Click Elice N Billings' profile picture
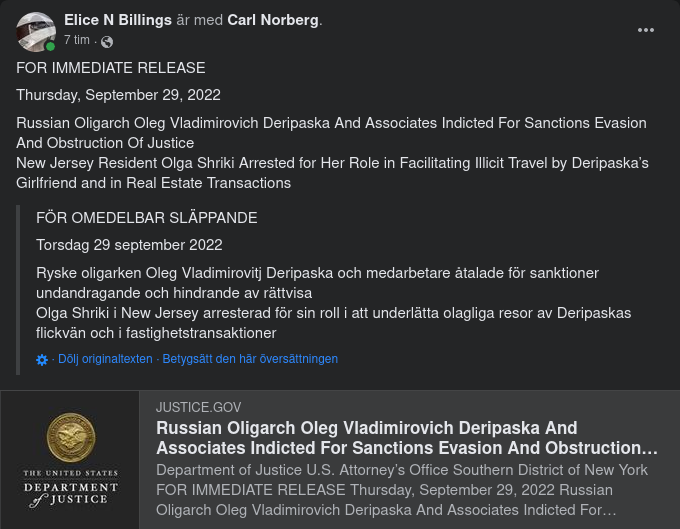The height and width of the screenshot is (529, 680). [35, 31]
